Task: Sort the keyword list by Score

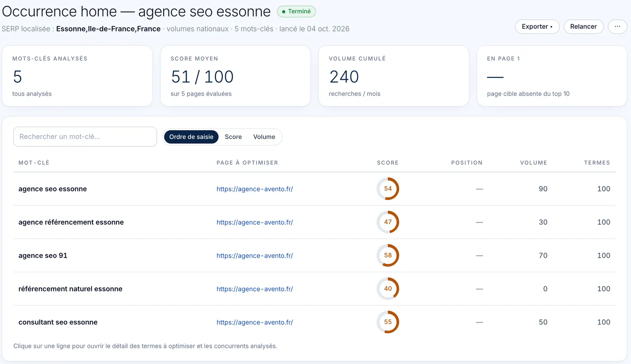Action: click(x=233, y=137)
